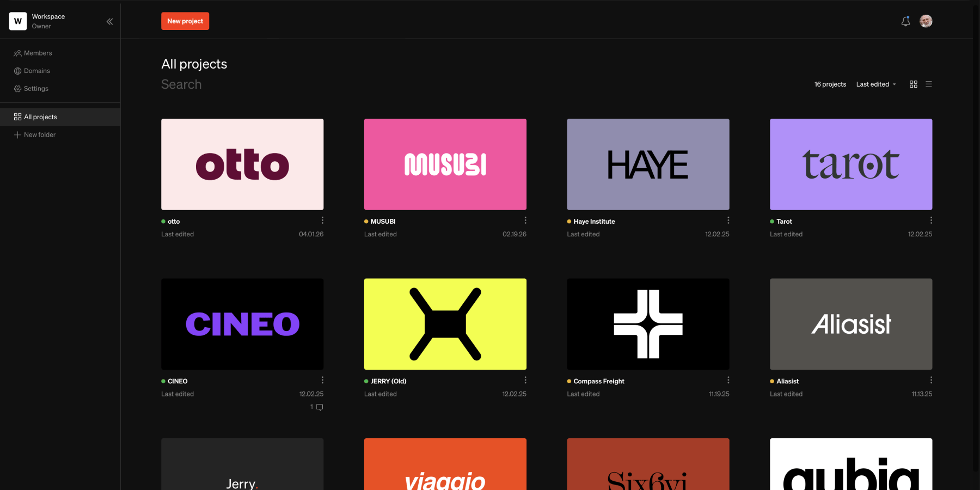Viewport: 980px width, 490px height.
Task: Open the HAYE project thumbnail
Action: click(648, 164)
